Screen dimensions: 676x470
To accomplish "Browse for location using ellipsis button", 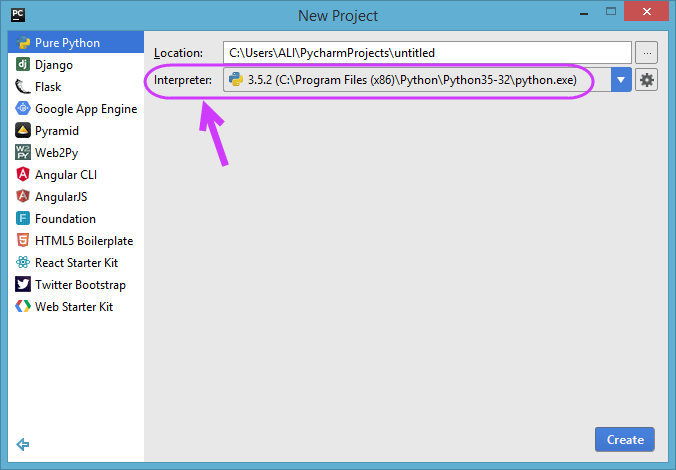I will (646, 53).
